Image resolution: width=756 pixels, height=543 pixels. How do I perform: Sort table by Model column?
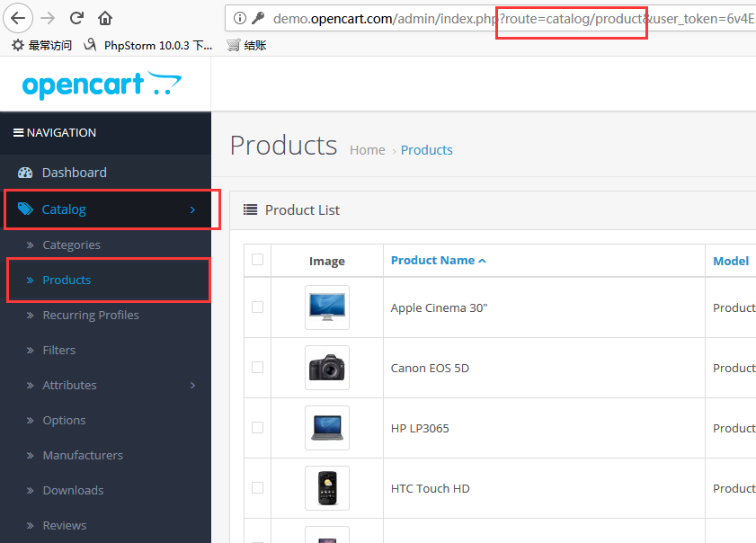tap(731, 262)
